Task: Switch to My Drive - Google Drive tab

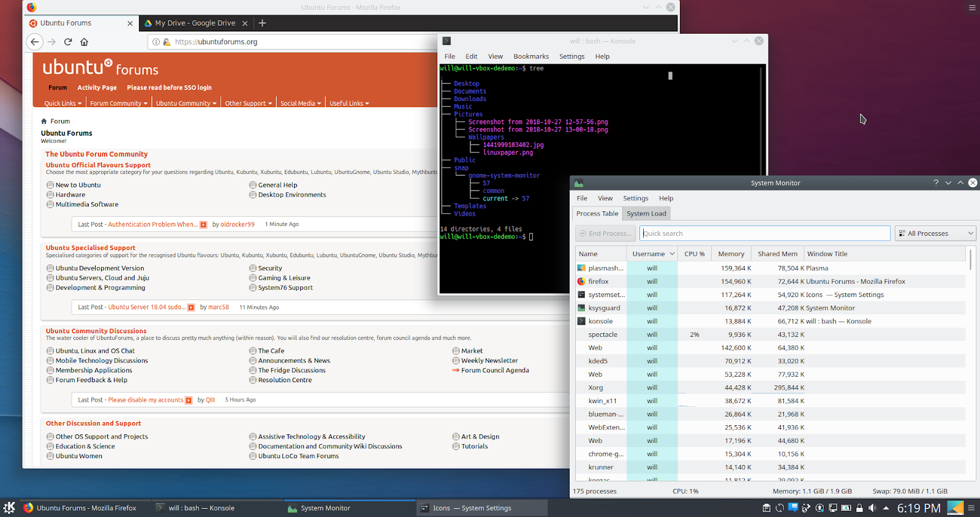Action: (x=195, y=23)
